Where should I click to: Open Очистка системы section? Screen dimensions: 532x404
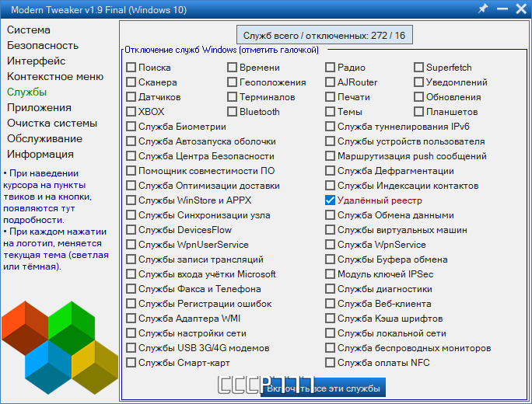(52, 124)
